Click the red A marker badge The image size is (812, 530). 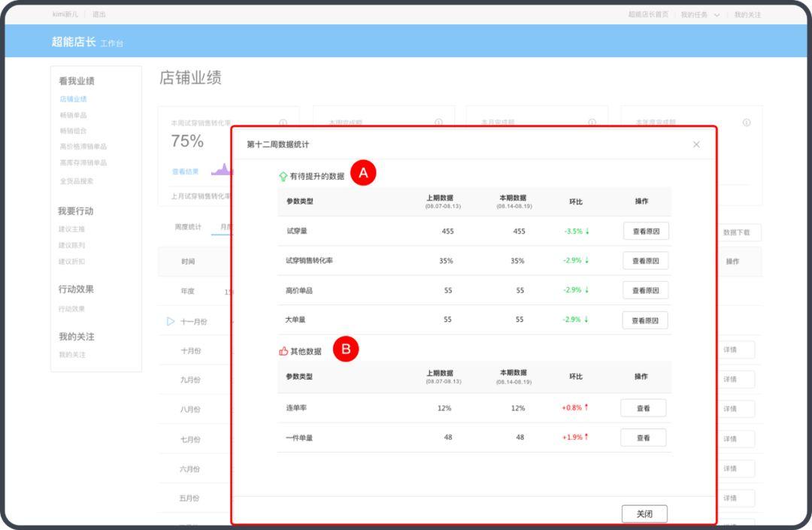[x=363, y=171]
